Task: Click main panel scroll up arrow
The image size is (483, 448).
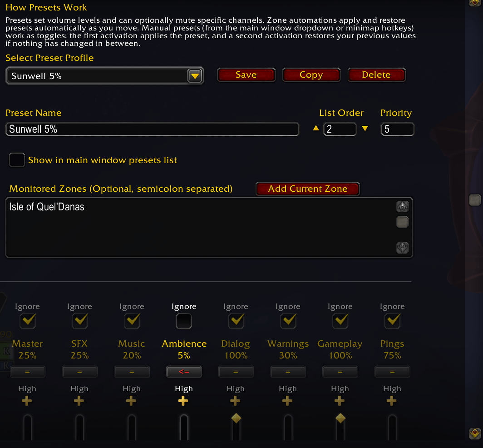Action: (475, 2)
